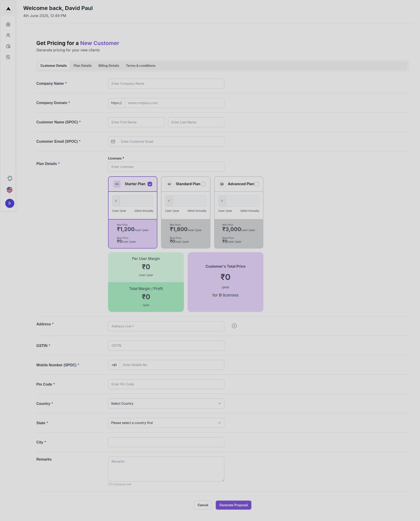Image resolution: width=420 pixels, height=521 pixels.
Task: Open the Select Country dropdown
Action: pos(166,403)
